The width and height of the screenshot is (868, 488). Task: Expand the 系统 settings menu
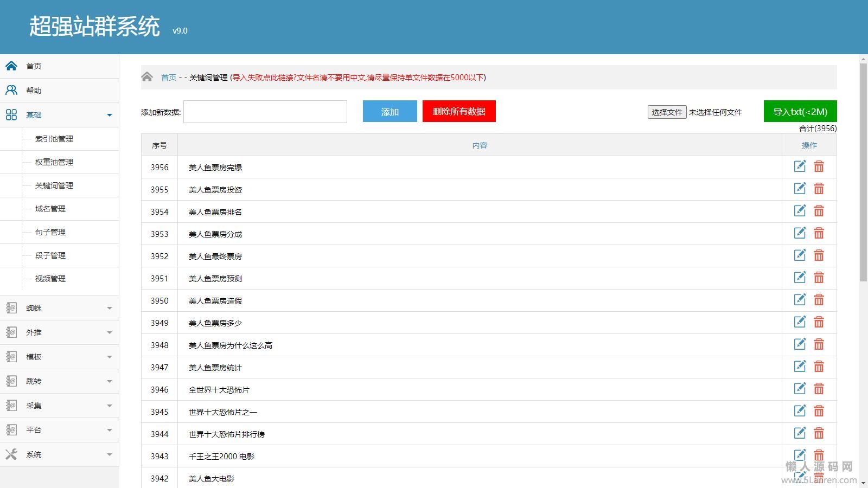109,454
